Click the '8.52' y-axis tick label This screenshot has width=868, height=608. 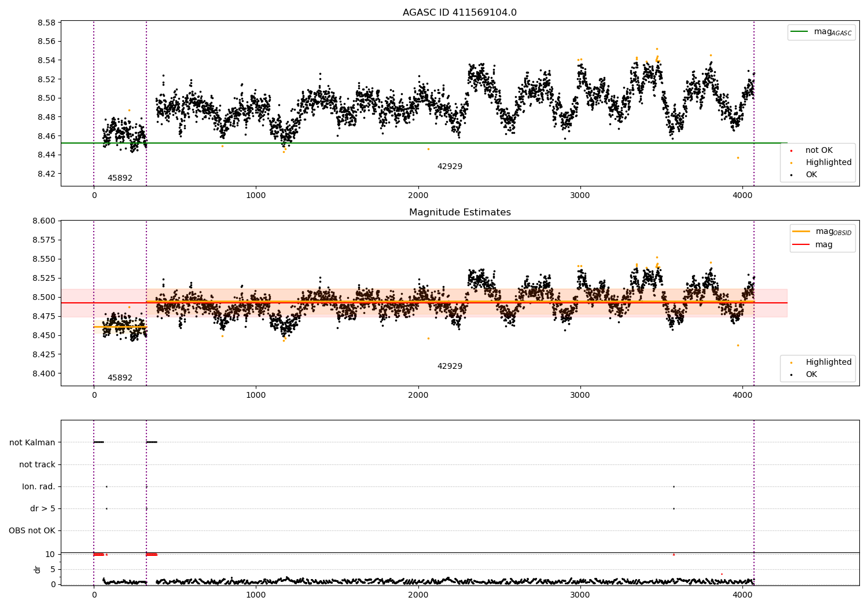pyautogui.click(x=46, y=79)
